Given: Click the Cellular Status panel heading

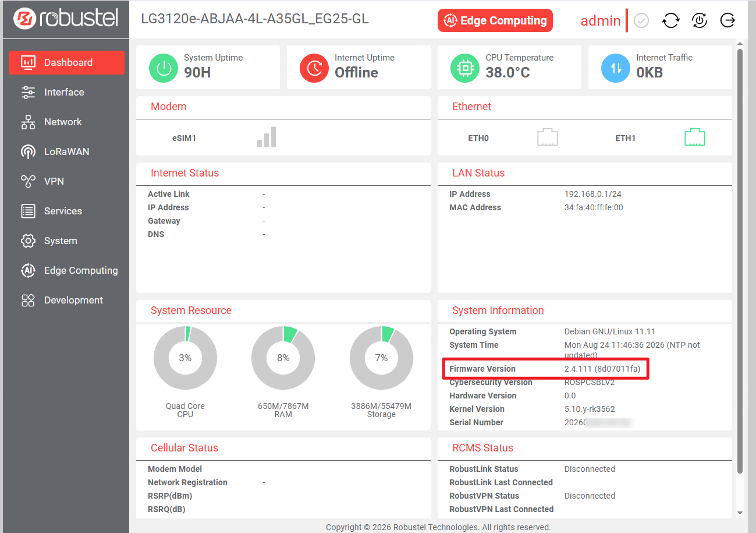Looking at the screenshot, I should click(x=184, y=448).
